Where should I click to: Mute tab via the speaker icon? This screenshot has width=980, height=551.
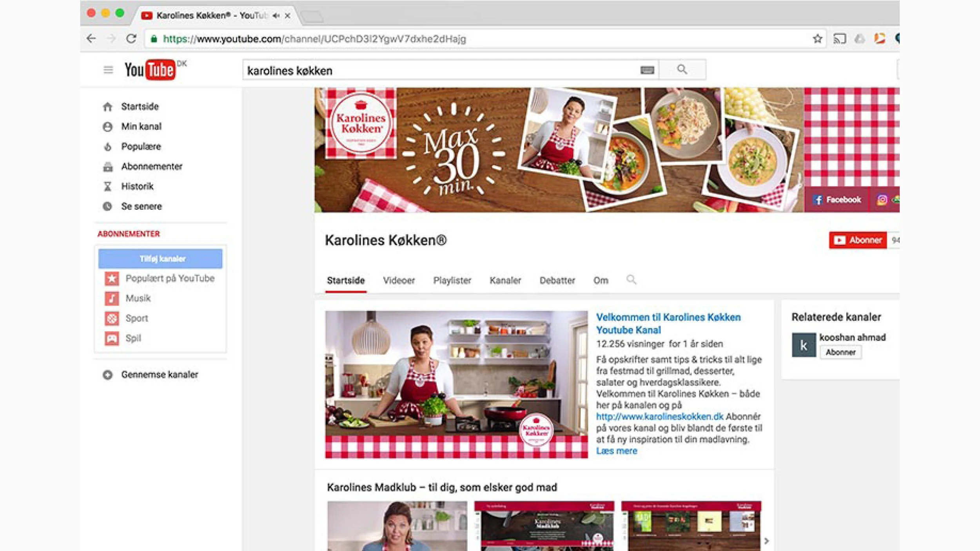pos(276,16)
